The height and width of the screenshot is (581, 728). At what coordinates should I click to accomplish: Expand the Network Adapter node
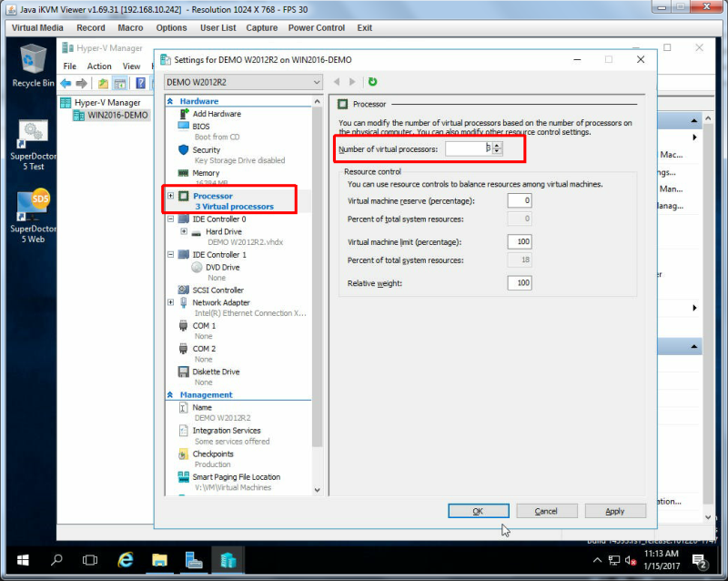tap(171, 302)
